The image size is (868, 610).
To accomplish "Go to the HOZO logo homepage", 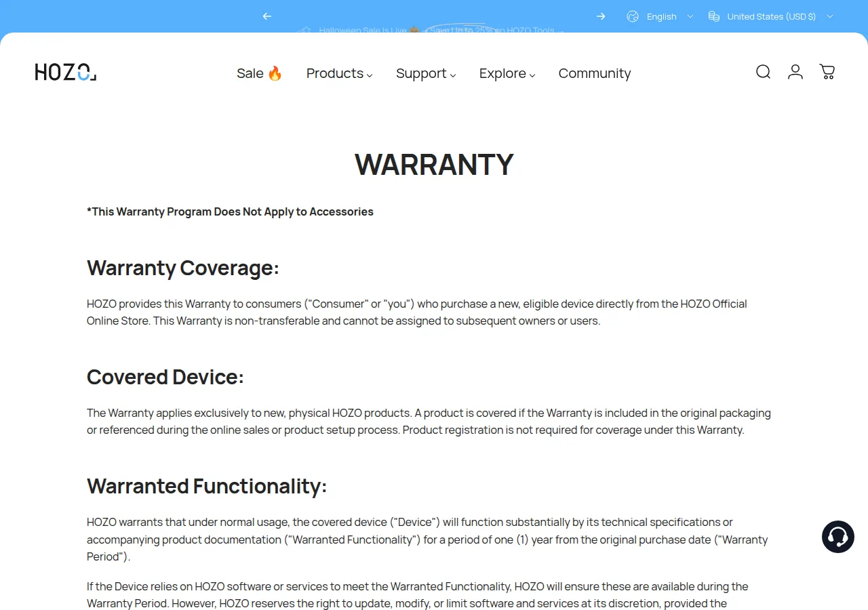I will [x=66, y=72].
